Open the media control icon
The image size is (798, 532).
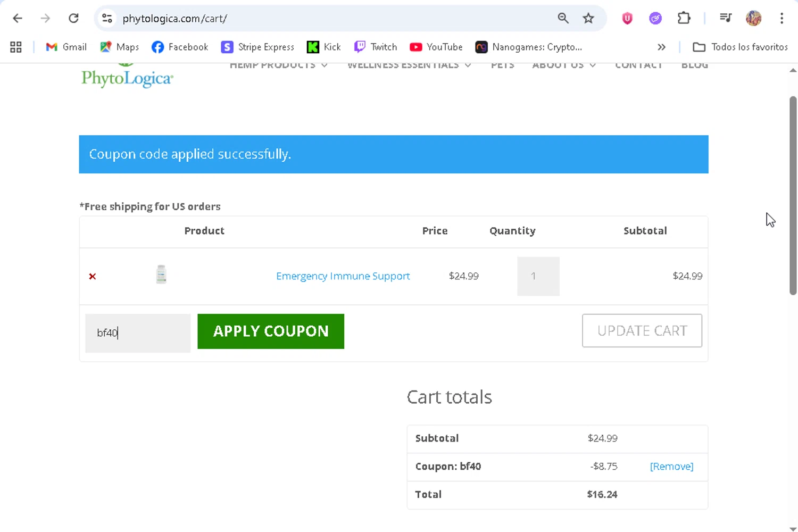click(x=726, y=19)
